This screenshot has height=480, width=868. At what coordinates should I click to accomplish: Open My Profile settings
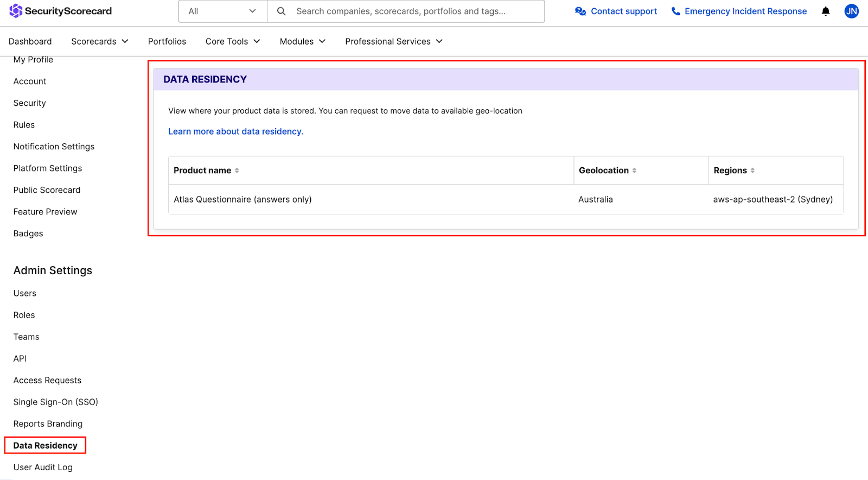click(x=33, y=60)
